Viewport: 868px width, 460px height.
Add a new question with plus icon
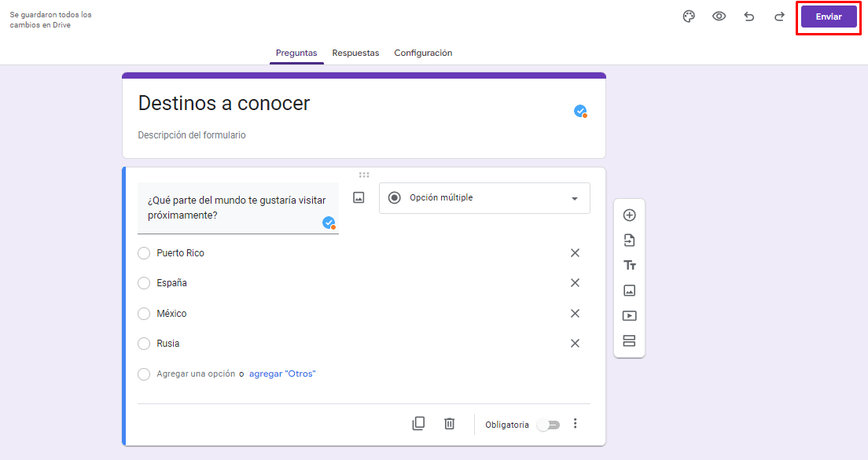(x=629, y=215)
